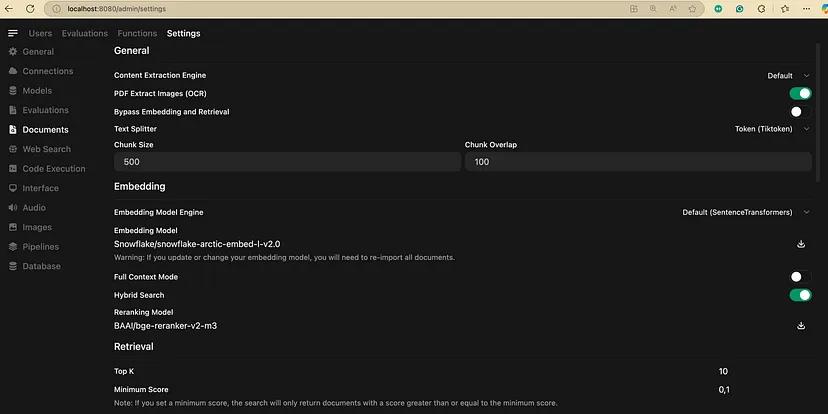Download the BAAI reranking model
Viewport: 828px width, 414px height.
(x=801, y=326)
